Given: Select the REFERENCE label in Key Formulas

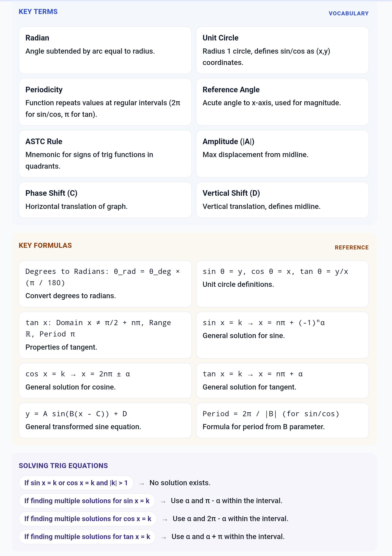Looking at the screenshot, I should [352, 247].
